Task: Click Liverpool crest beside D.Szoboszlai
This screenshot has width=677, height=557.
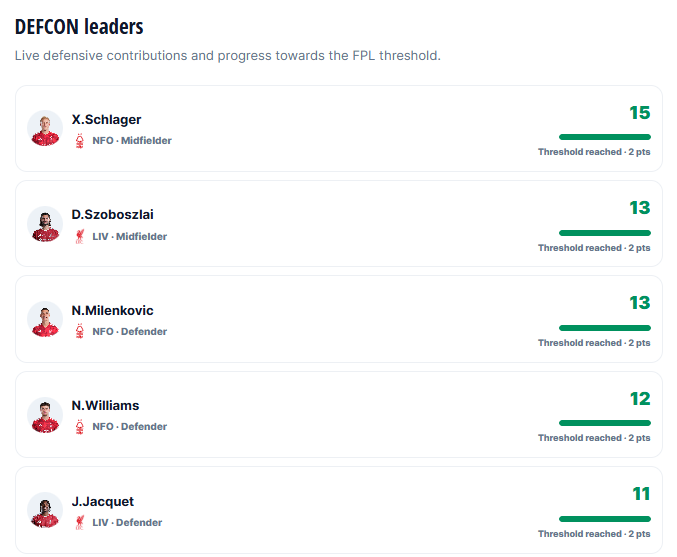Action: pyautogui.click(x=79, y=237)
